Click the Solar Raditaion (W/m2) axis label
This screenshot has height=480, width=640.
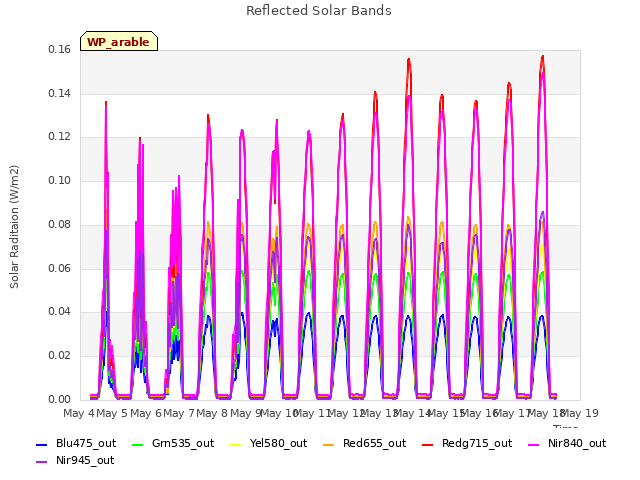pyautogui.click(x=14, y=227)
